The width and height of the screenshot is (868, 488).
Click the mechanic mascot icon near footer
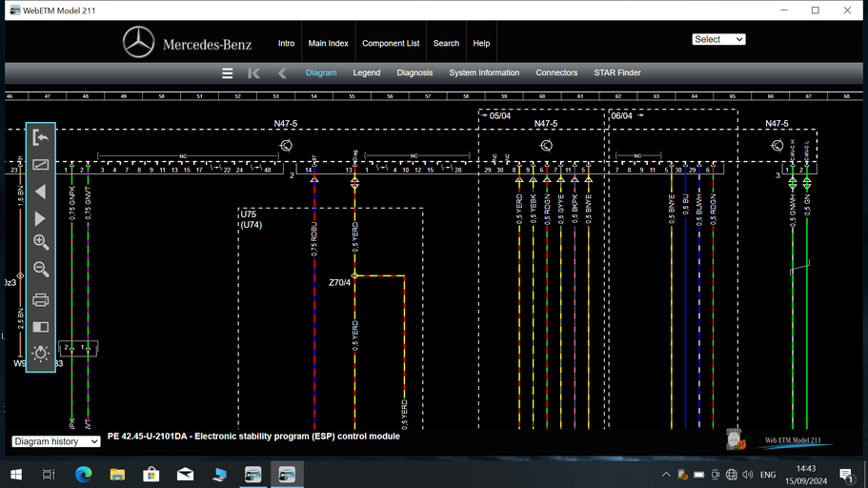(x=736, y=439)
